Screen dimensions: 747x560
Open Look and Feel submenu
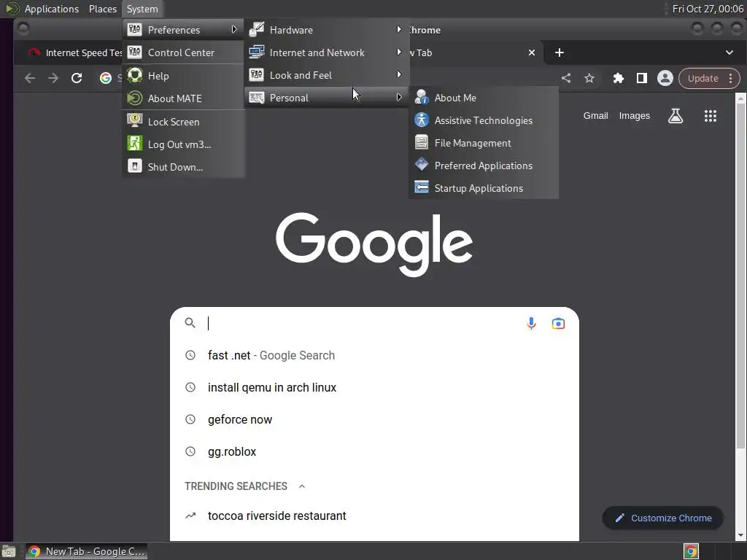(326, 75)
